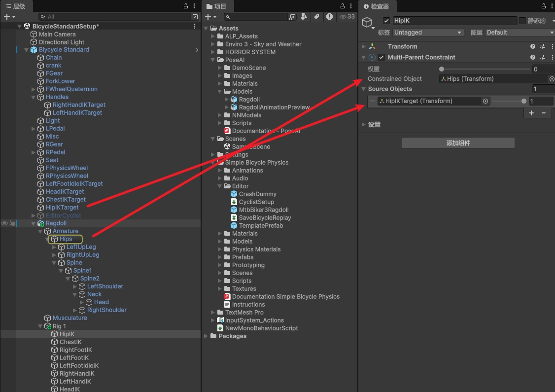
Task: Toggle hidden packages count icon showing 33
Action: 347,17
